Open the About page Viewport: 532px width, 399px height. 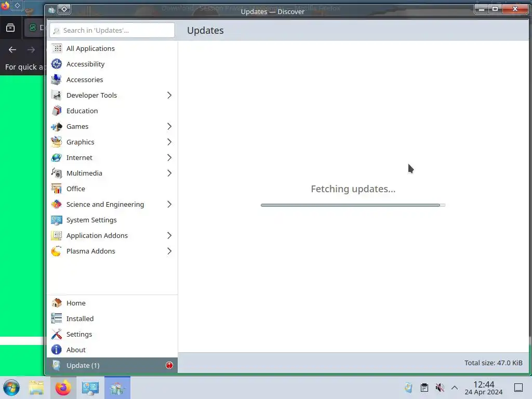(x=112, y=350)
